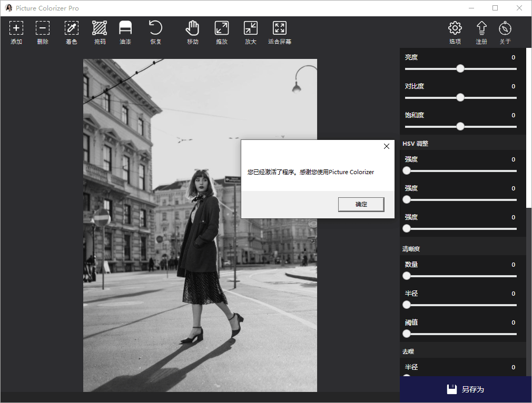Screen dimensions: 532x403
Task: Open the 注册 (Register) dialog
Action: point(481,28)
